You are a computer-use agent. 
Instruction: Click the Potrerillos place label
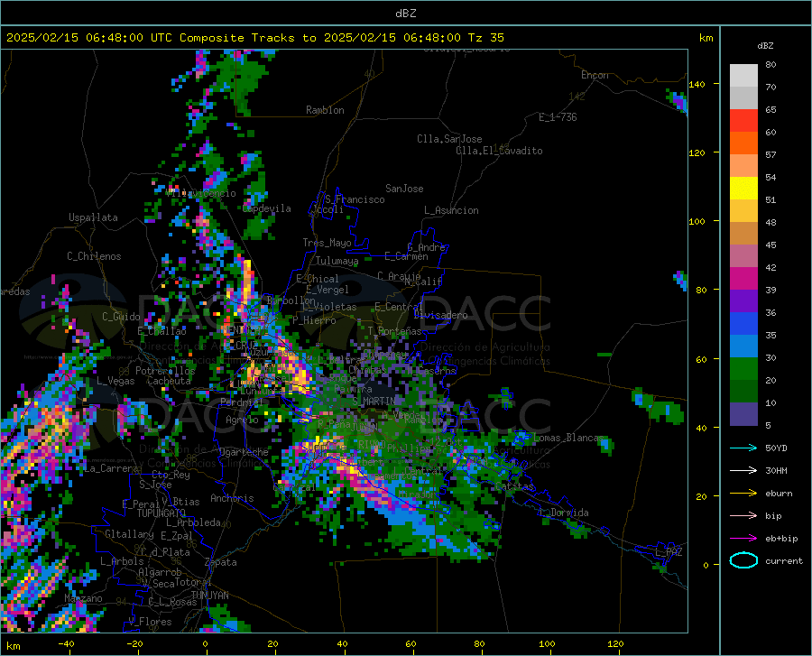coord(165,371)
